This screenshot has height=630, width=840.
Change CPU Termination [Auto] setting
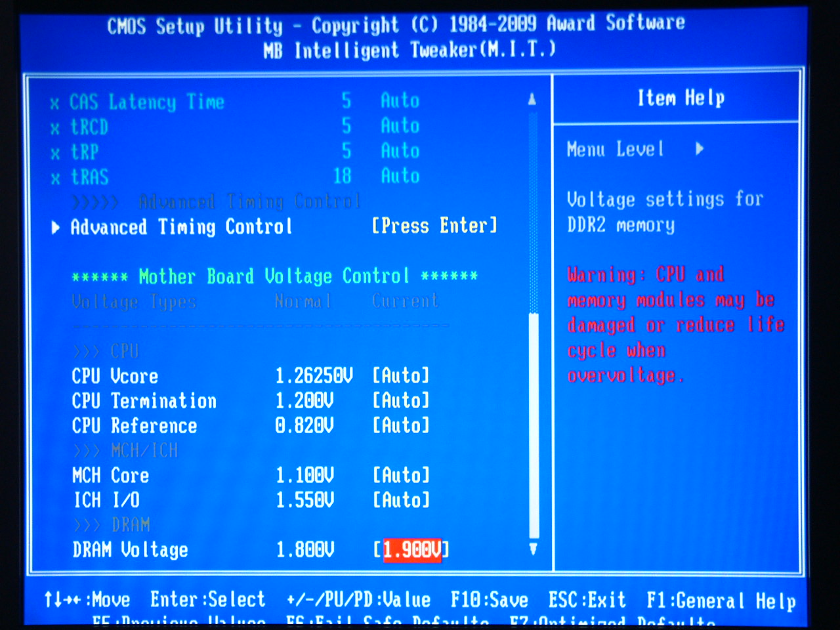coord(401,400)
